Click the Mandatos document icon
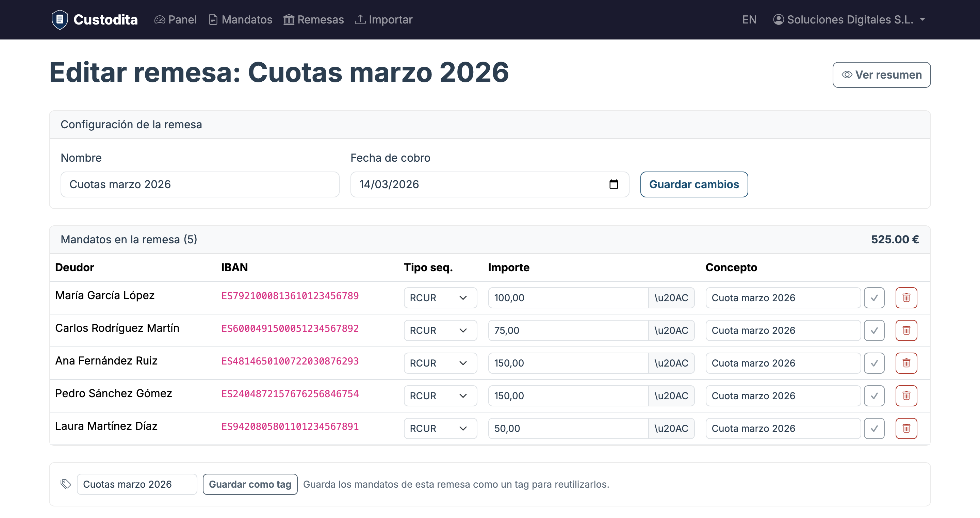Image resolution: width=980 pixels, height=518 pixels. (x=213, y=19)
